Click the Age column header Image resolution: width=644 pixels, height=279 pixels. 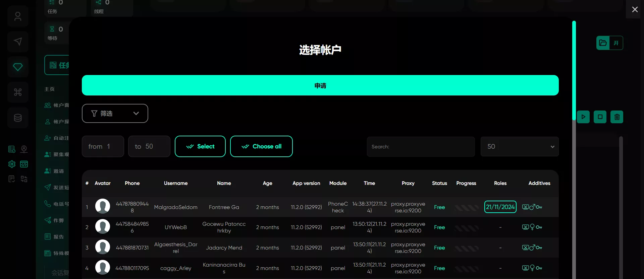click(x=267, y=183)
